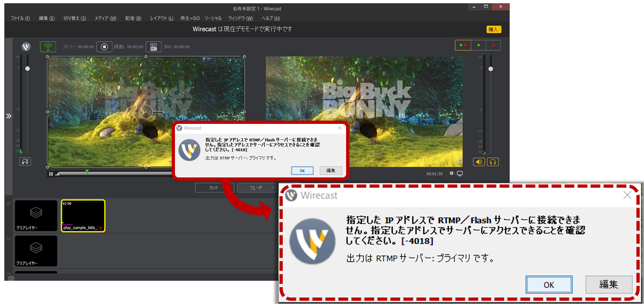Open the 切り替え menu
Viewport: 644px width, 304px height.
pos(75,18)
